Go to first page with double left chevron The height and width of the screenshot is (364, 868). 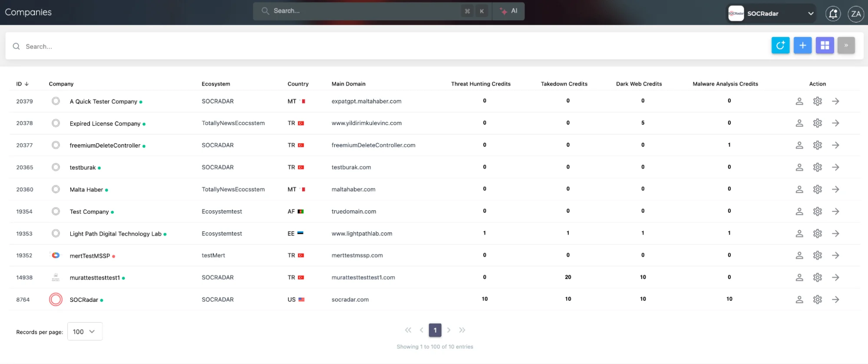click(408, 330)
